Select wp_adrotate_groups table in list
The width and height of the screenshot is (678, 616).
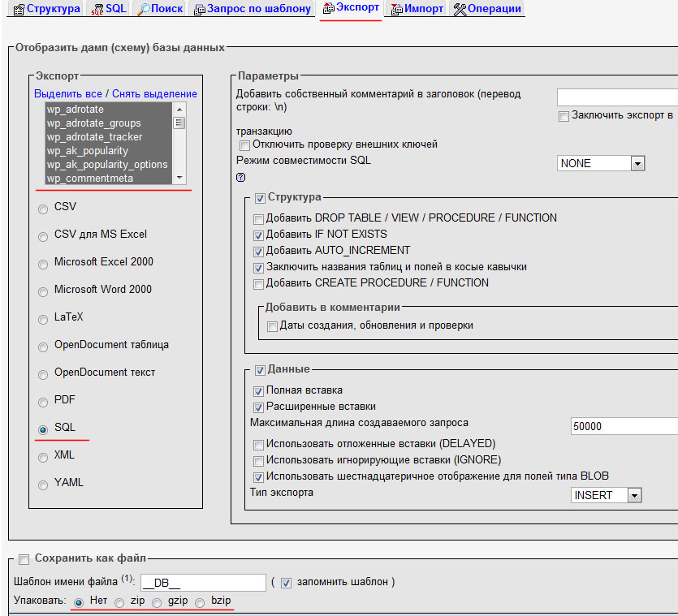[x=109, y=123]
